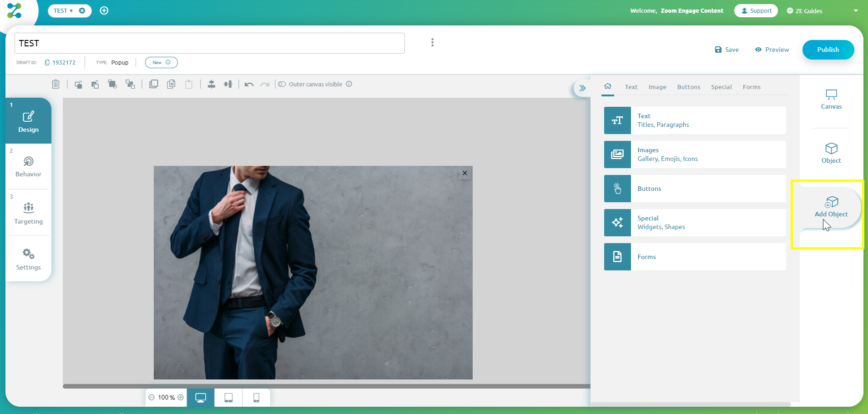Select the Paste icon
The image size is (868, 414).
click(x=189, y=84)
